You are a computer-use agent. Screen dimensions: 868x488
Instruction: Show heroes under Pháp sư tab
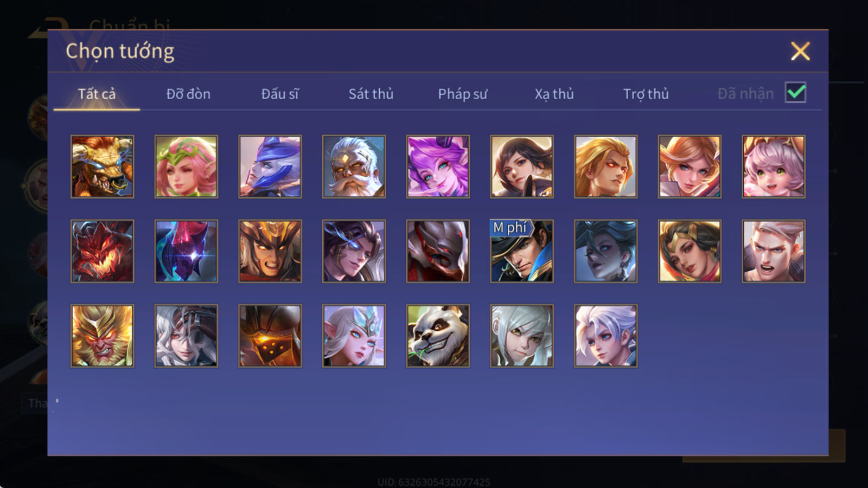(462, 94)
